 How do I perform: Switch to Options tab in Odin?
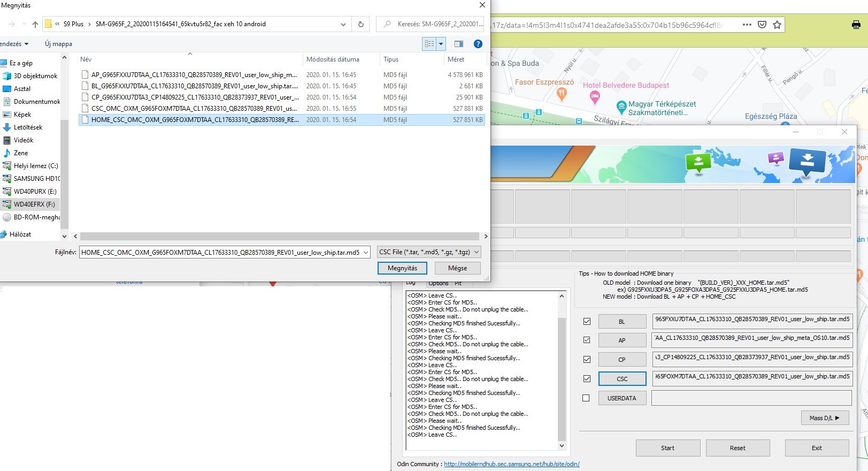[x=439, y=284]
